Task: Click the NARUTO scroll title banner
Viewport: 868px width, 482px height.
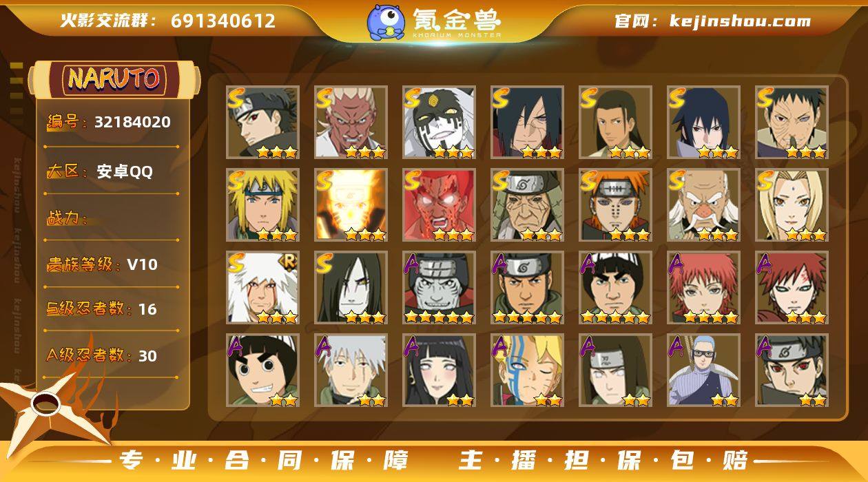Action: click(114, 79)
